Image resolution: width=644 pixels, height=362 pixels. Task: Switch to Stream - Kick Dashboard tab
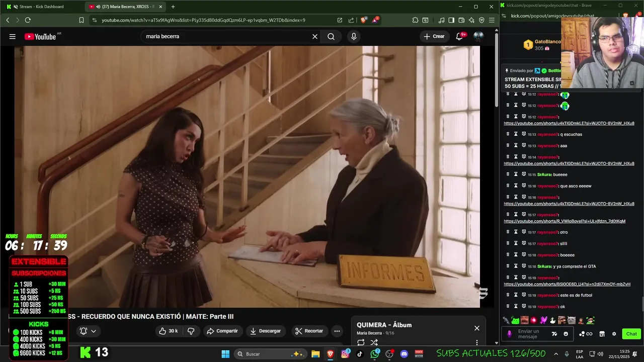point(42,7)
